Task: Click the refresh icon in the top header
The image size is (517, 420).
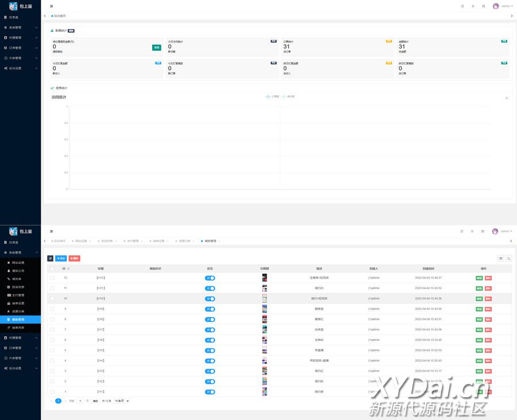Action: click(x=462, y=6)
